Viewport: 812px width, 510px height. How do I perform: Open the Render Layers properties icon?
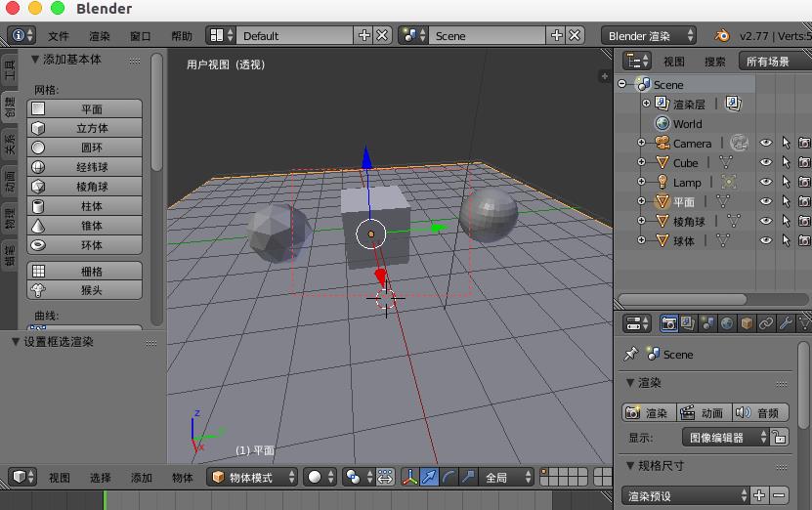[688, 323]
